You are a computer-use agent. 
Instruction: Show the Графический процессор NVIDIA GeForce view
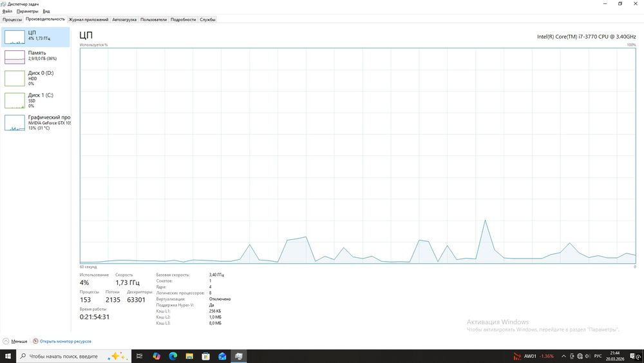point(35,123)
